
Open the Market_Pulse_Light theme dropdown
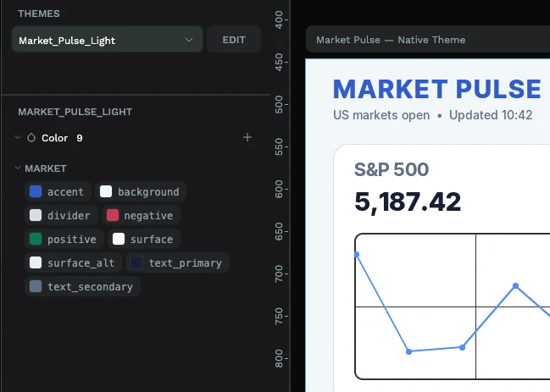point(107,39)
